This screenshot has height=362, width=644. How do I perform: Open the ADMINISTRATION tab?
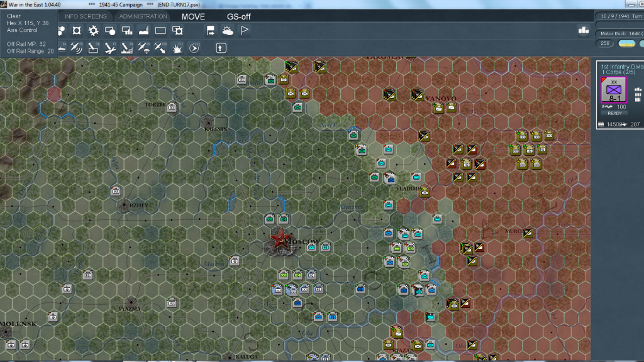[143, 16]
